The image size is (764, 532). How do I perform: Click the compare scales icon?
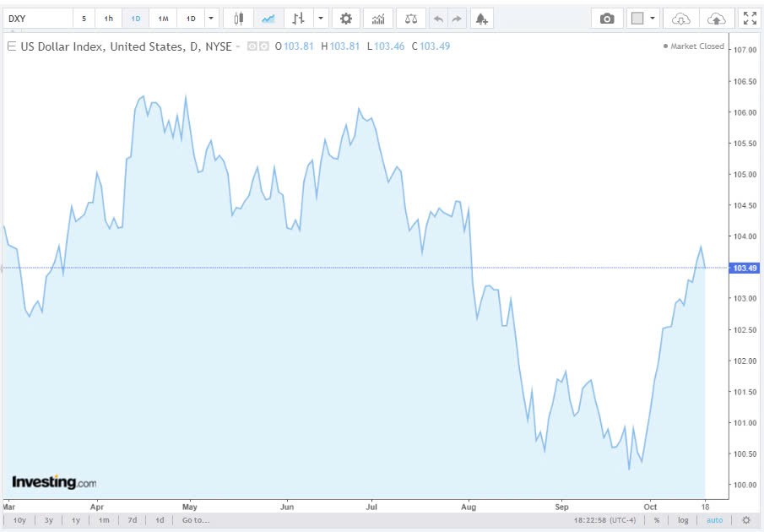tap(409, 18)
